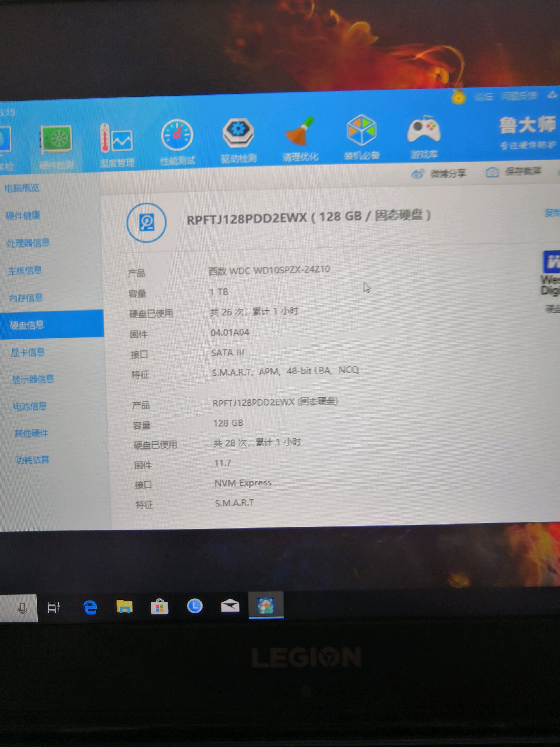The image size is (560, 747).
Task: Click the NVM Express interface value
Action: coord(243,483)
